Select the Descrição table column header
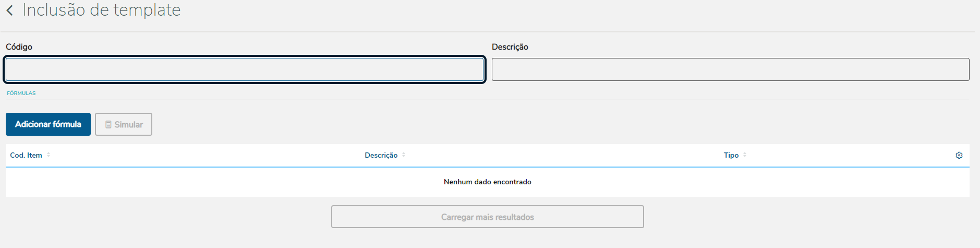This screenshot has height=248, width=980. click(381, 155)
